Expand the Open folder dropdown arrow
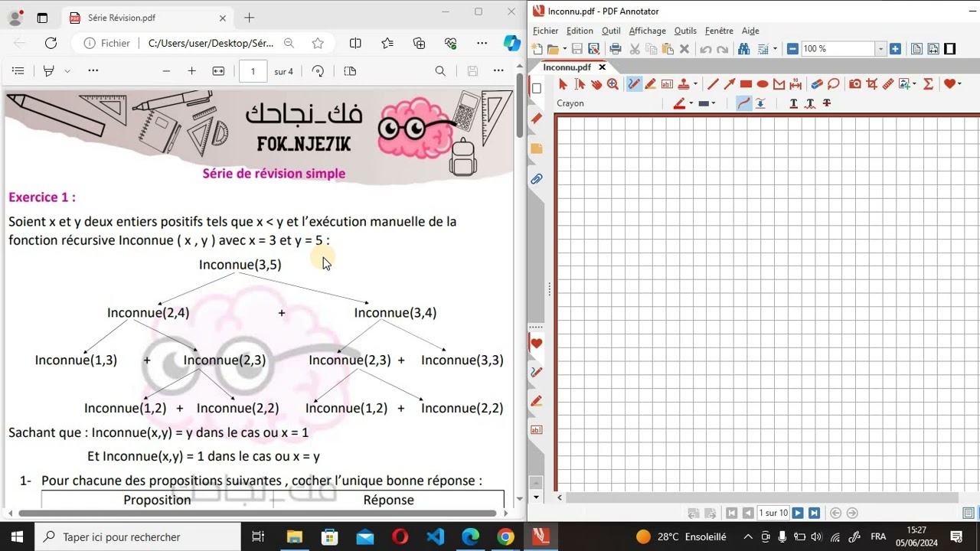 click(565, 49)
